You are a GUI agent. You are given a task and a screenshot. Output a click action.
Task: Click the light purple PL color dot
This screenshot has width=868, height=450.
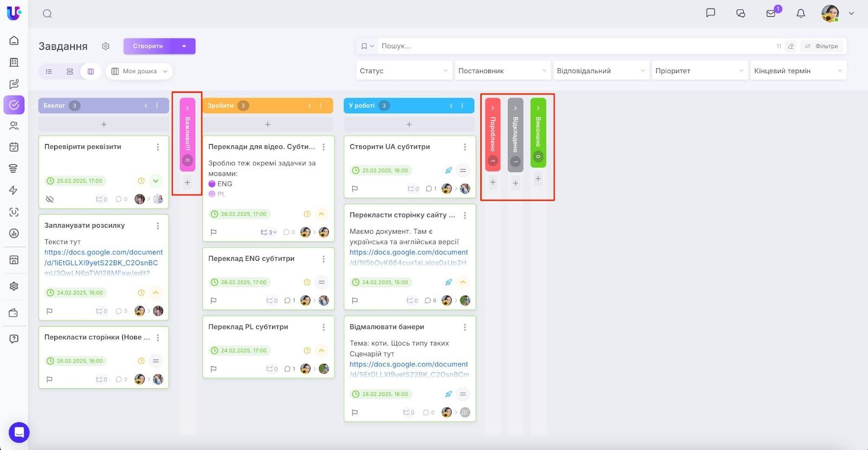coord(212,194)
